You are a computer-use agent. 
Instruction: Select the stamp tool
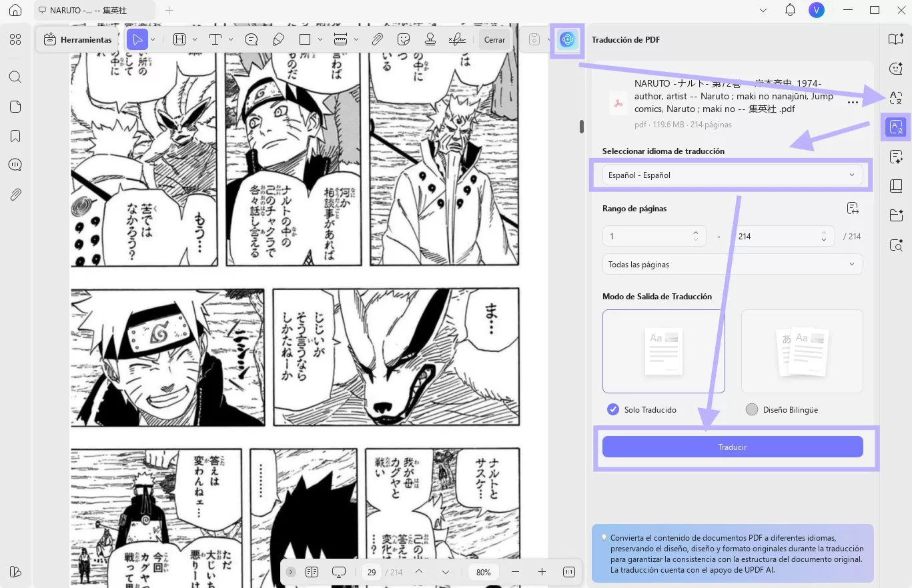coord(430,39)
